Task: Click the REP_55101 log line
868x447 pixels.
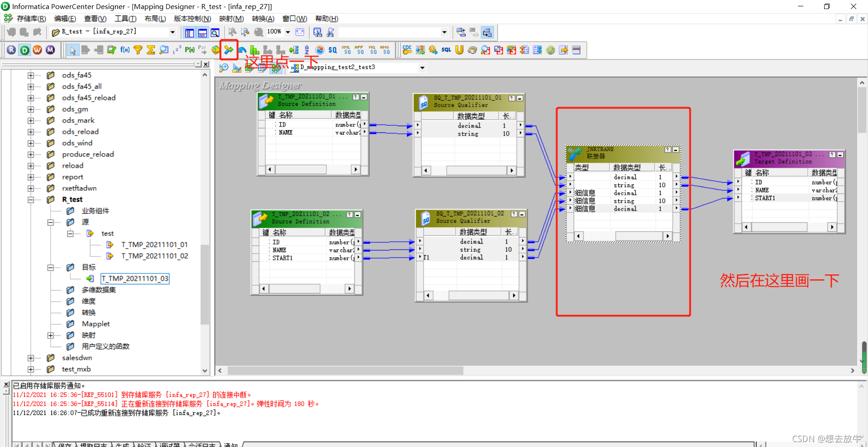Action: (132, 395)
